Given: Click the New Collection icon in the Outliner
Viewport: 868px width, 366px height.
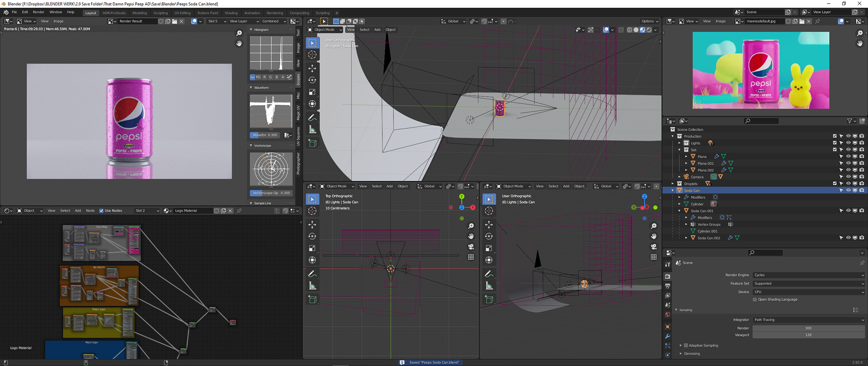Looking at the screenshot, I should 862,121.
